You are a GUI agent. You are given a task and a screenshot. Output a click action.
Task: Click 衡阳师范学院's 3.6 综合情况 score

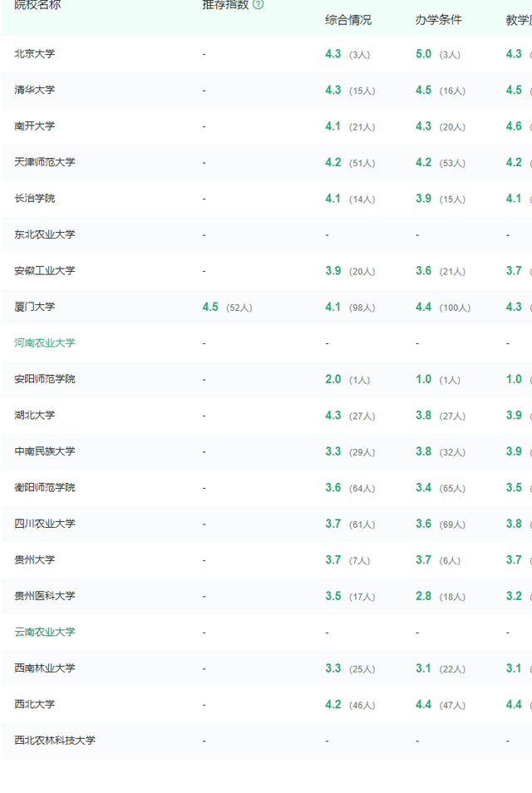[332, 488]
